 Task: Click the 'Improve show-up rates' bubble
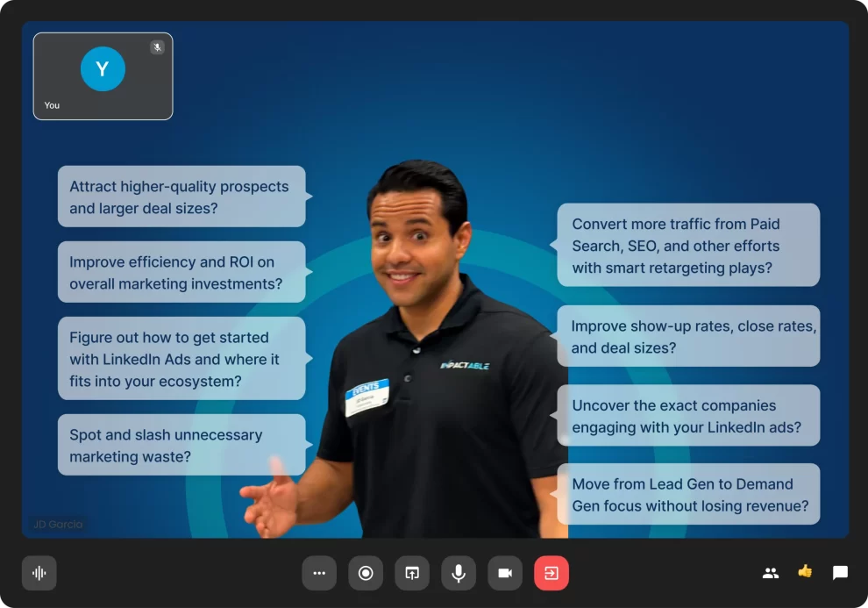688,336
